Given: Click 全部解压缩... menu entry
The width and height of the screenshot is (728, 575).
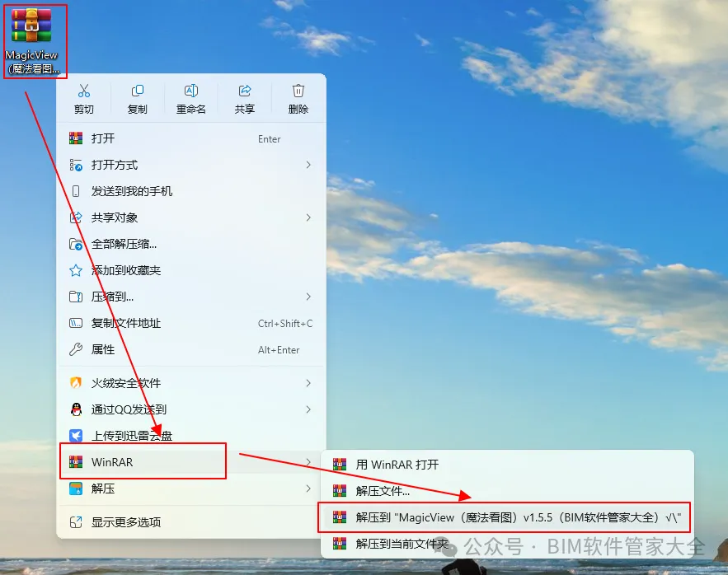Looking at the screenshot, I should [191, 244].
